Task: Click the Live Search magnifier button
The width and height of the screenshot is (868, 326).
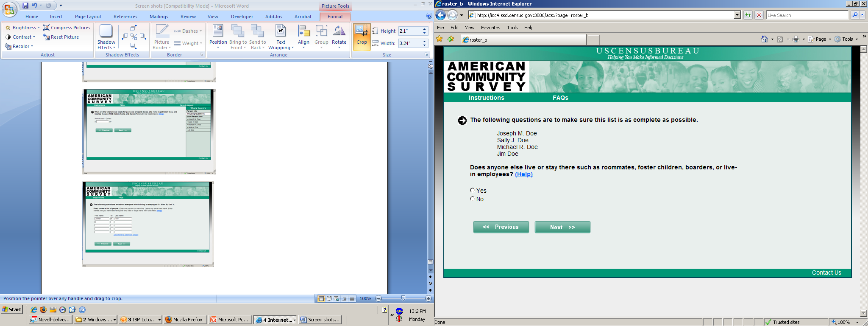Action: click(855, 15)
